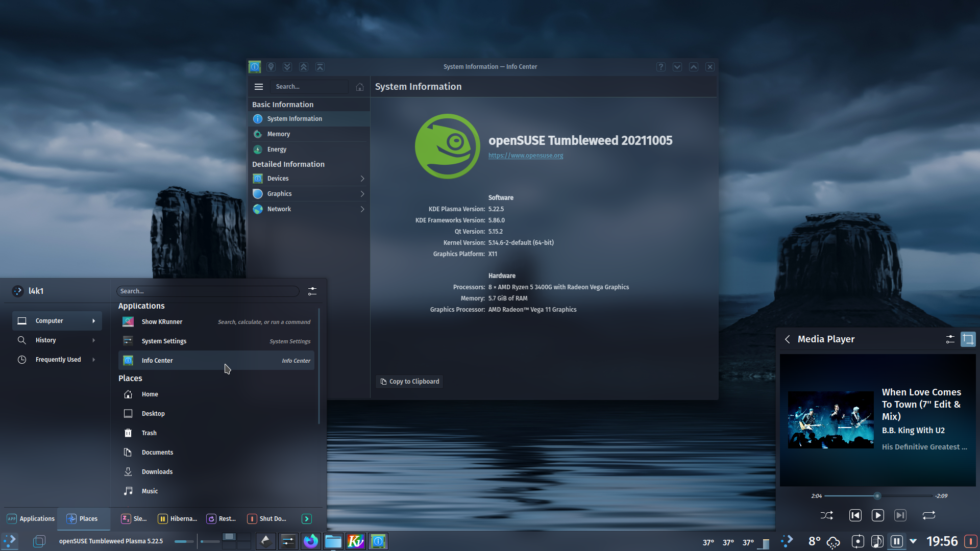Screen dimensions: 980x551
Task: Click the pin-on-all-desktops title bar icon
Action: click(x=271, y=67)
